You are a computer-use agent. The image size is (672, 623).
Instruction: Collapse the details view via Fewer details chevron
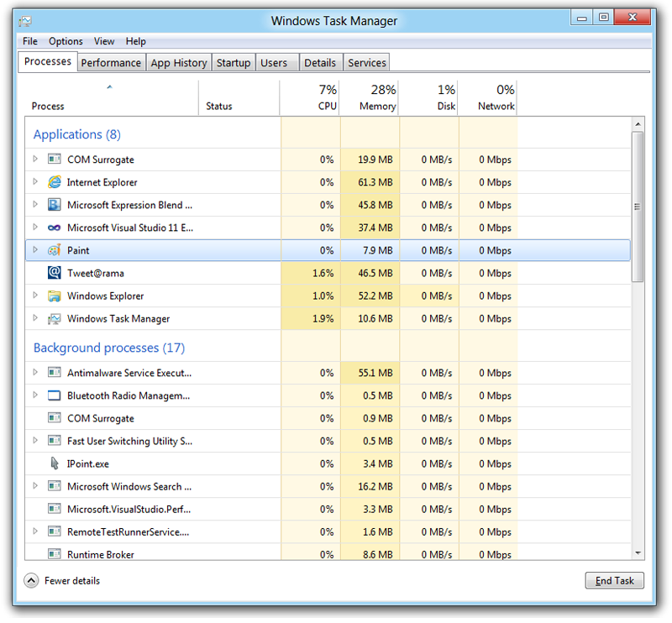(31, 580)
